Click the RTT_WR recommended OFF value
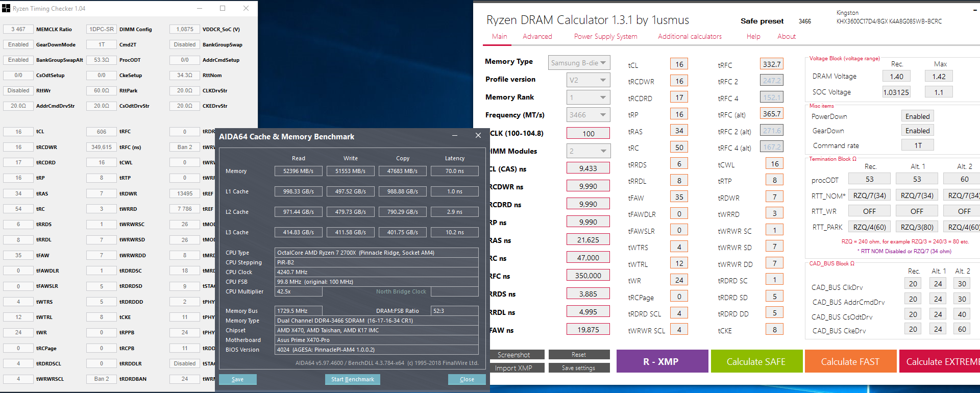Viewport: 980px width, 393px height. (869, 211)
